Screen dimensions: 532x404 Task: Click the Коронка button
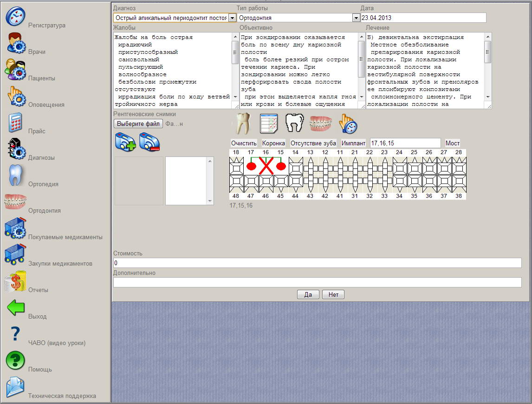(x=273, y=143)
